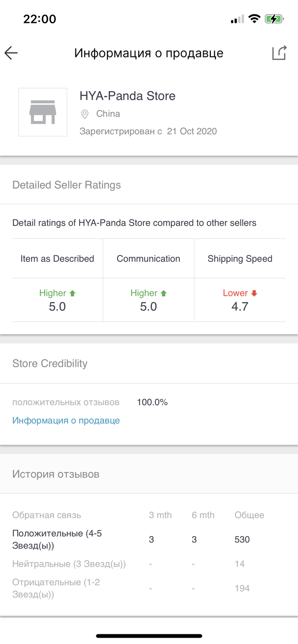Select the 6 mth column header

coord(203,515)
